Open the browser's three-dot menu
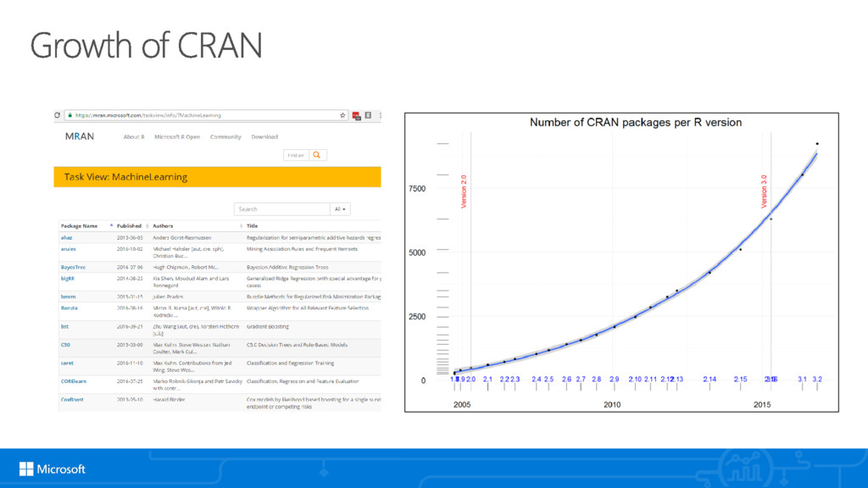 click(x=380, y=115)
